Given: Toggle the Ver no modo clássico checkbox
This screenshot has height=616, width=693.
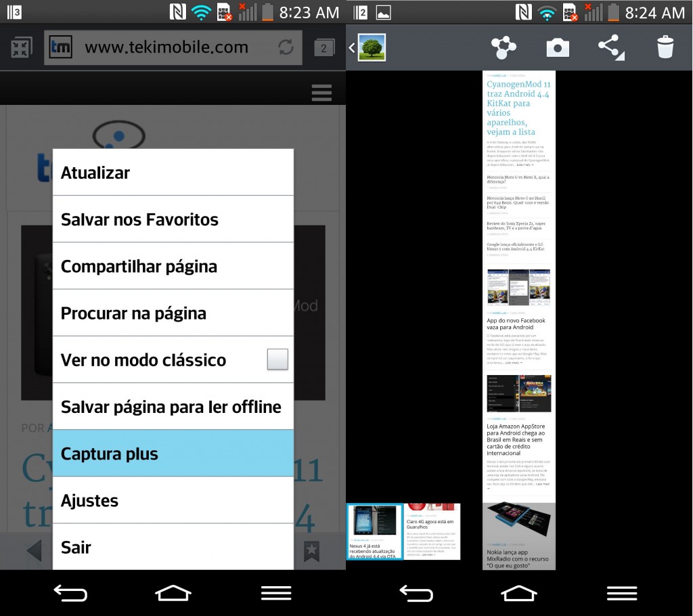Looking at the screenshot, I should (x=277, y=359).
